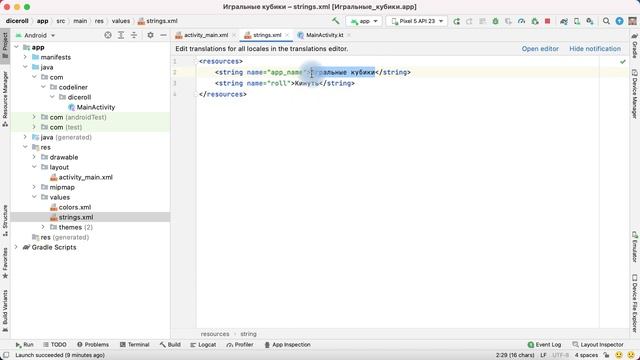
Task: Open the app run configuration dropdown
Action: click(364, 21)
